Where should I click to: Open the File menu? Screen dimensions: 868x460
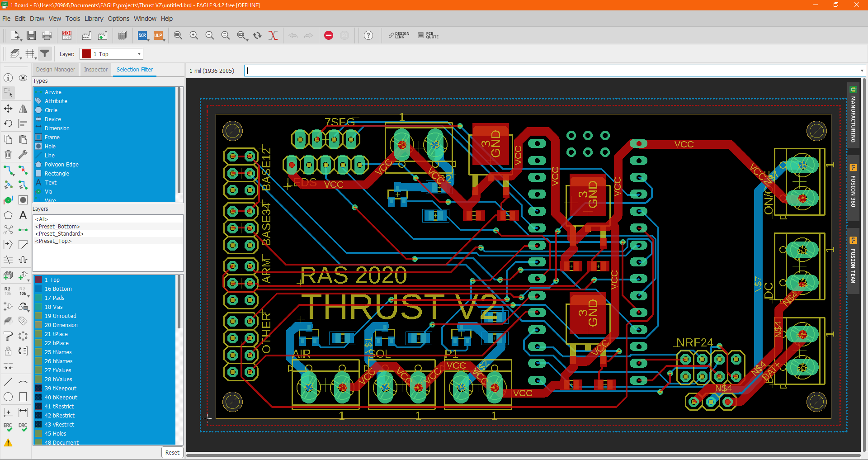pos(6,19)
